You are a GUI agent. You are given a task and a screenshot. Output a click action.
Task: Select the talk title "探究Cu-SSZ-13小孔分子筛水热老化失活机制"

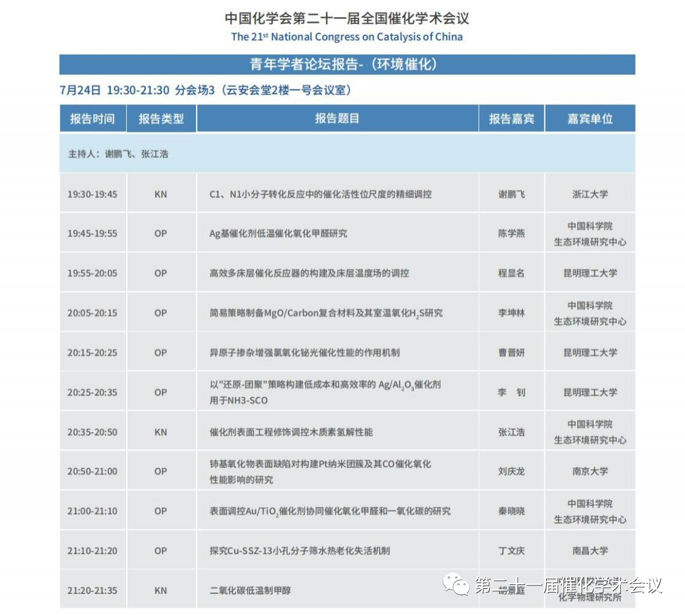[299, 551]
